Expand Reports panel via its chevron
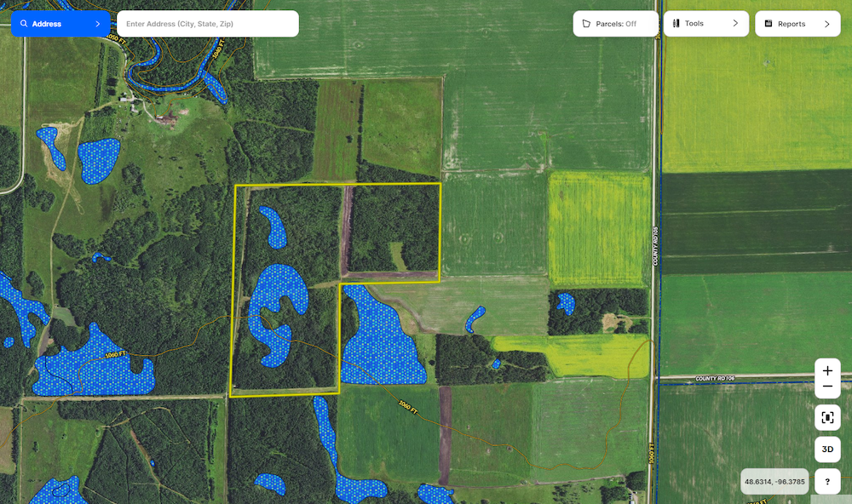The image size is (852, 504). pos(826,24)
